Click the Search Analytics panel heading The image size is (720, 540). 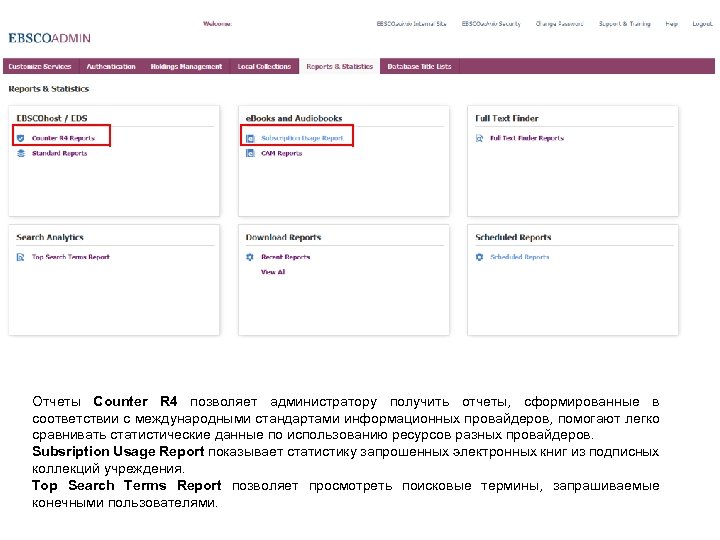click(50, 237)
